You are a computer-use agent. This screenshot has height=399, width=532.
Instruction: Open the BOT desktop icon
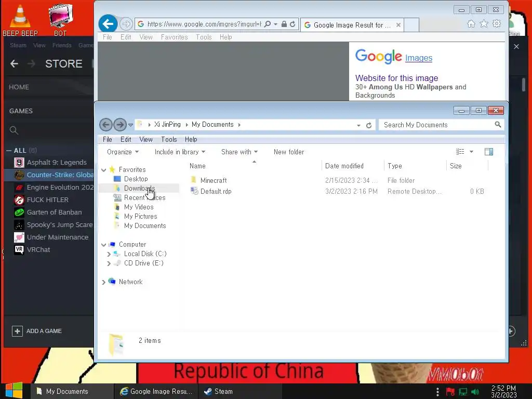60,20
